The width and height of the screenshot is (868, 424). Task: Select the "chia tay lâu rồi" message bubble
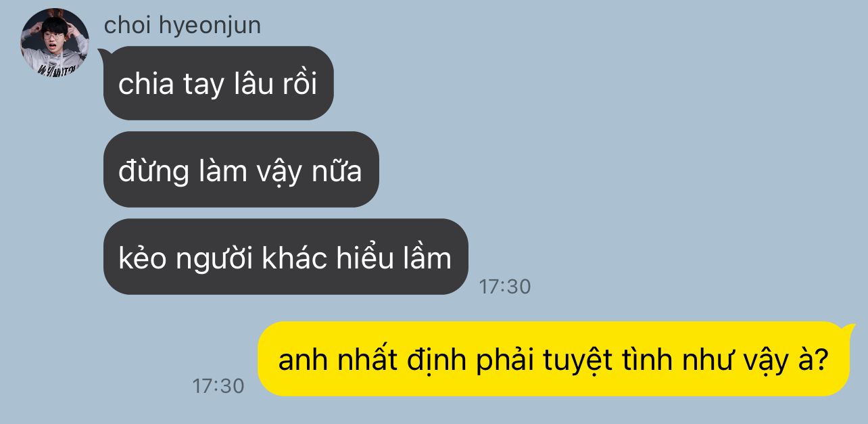coord(218,83)
